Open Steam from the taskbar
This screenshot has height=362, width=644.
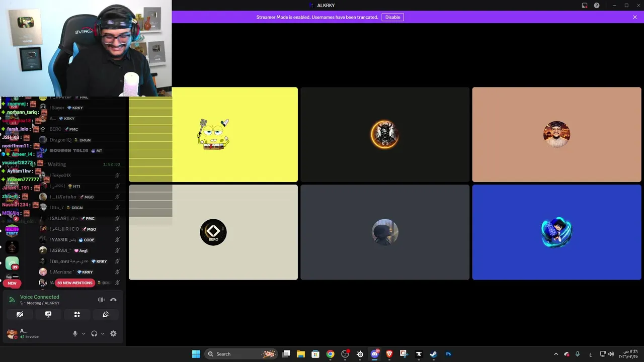click(x=433, y=354)
